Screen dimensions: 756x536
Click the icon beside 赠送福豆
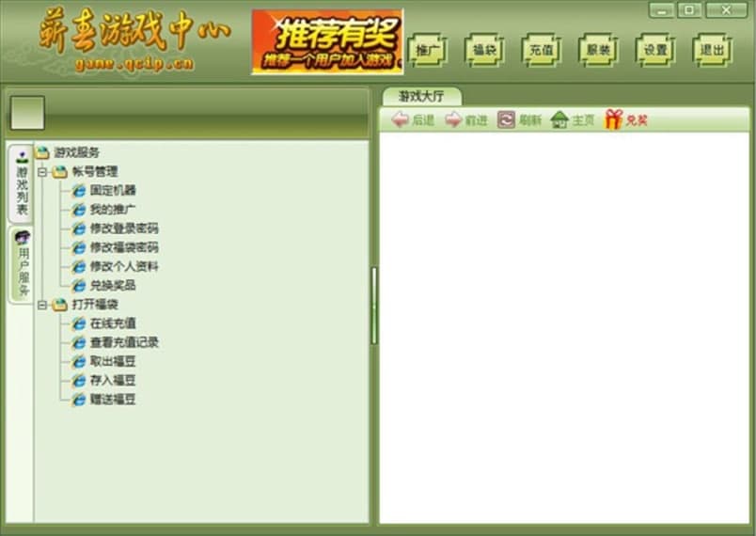(79, 400)
